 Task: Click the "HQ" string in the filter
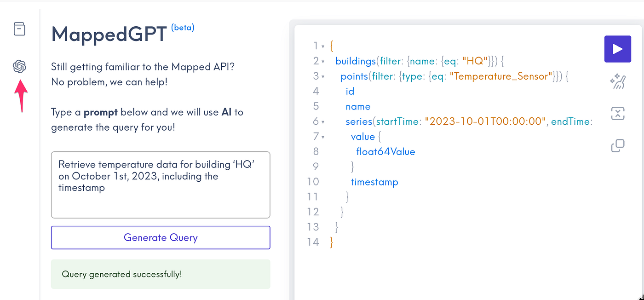pos(475,61)
